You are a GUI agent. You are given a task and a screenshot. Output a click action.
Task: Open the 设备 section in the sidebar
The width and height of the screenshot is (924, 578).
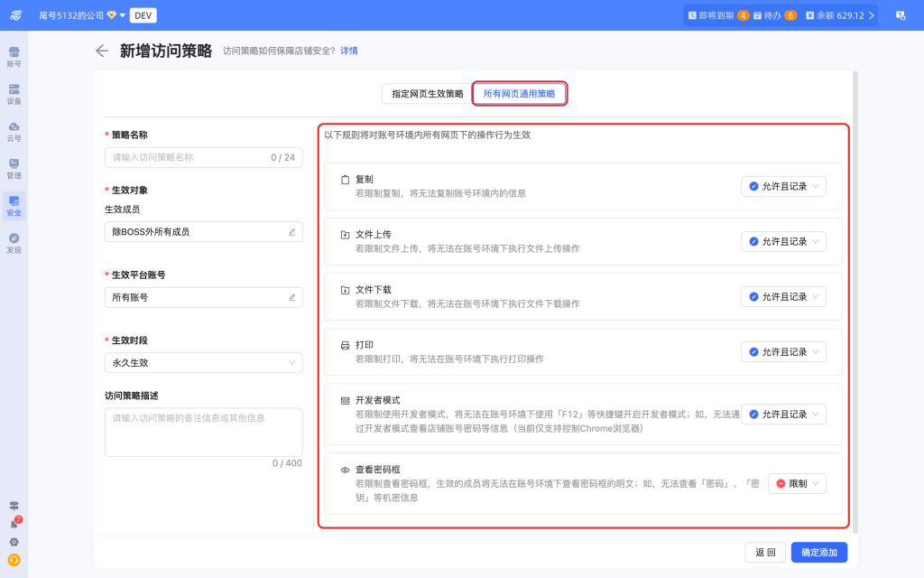coord(14,94)
